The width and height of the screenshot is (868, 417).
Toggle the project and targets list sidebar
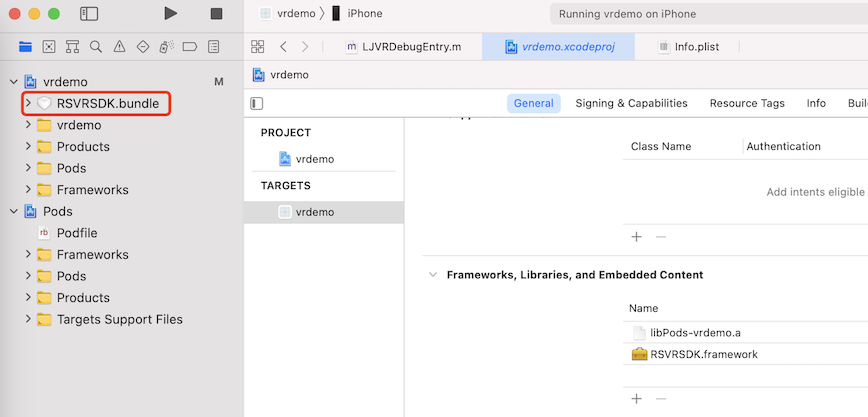(x=257, y=104)
